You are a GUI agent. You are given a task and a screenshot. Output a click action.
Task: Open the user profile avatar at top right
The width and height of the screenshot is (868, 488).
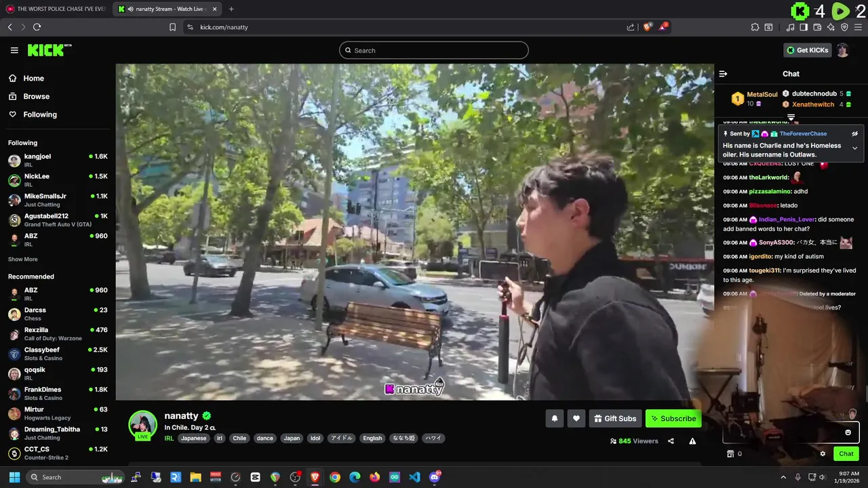click(x=842, y=50)
